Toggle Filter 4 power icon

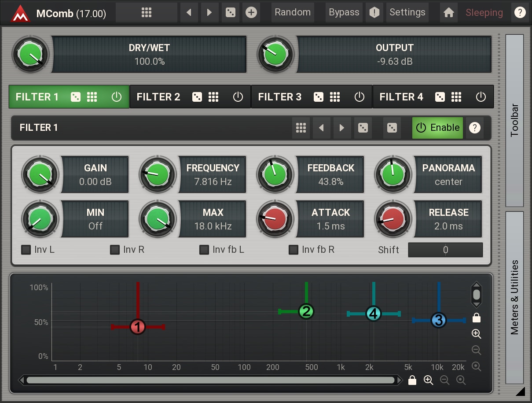click(481, 97)
